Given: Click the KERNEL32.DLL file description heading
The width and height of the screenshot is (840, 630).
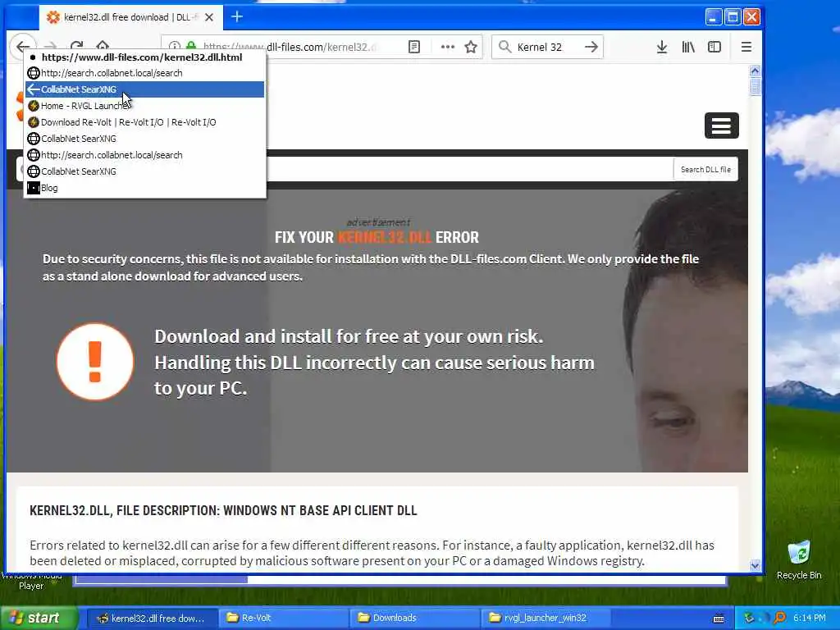Looking at the screenshot, I should pos(223,510).
